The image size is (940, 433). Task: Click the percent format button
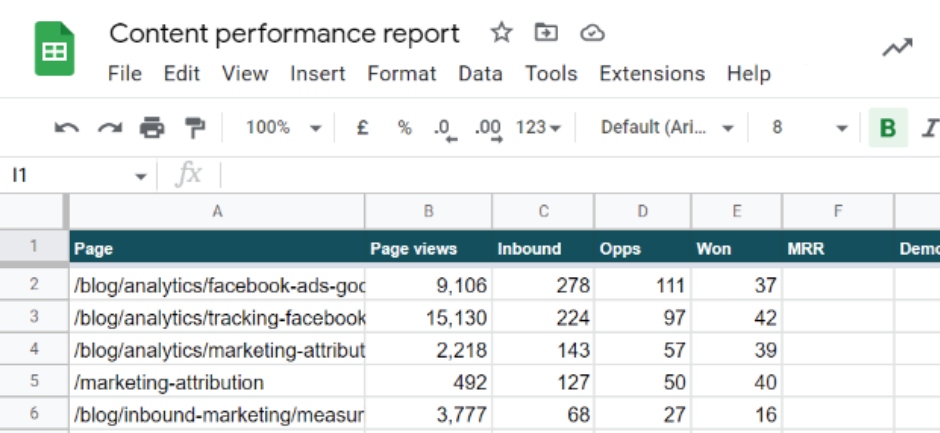[404, 128]
